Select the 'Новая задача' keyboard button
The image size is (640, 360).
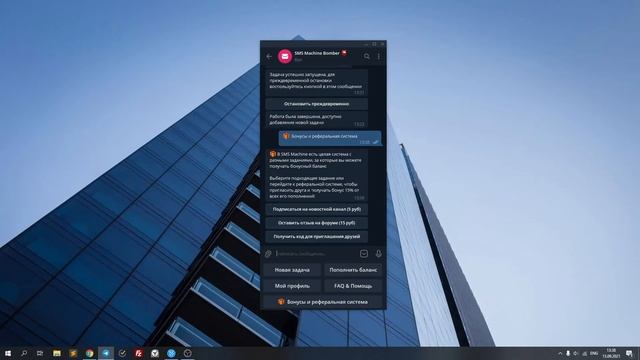coord(292,270)
